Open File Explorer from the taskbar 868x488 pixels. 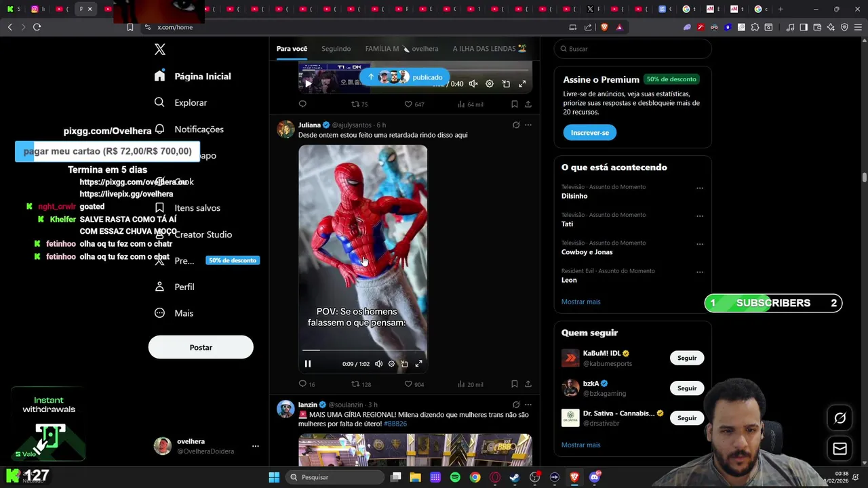(x=415, y=477)
